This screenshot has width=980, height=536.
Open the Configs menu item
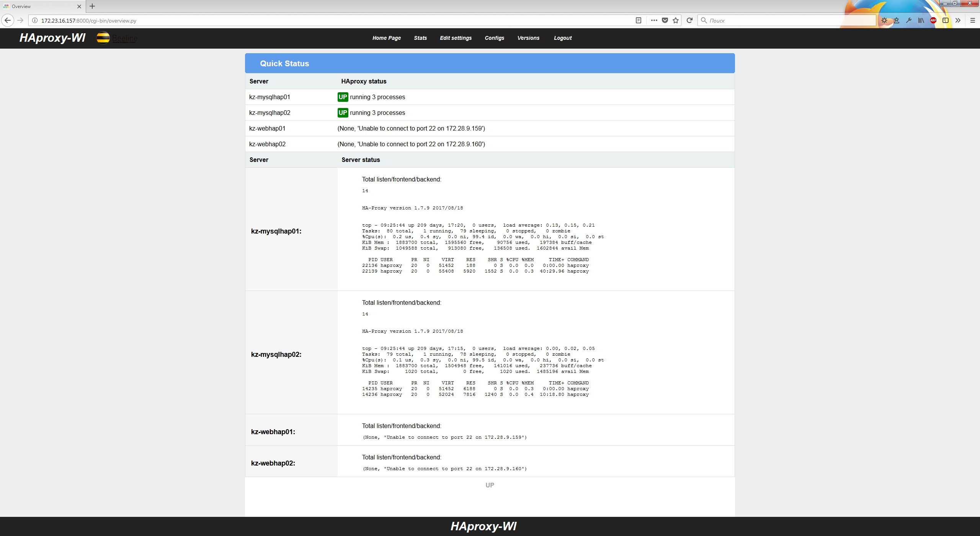[494, 38]
